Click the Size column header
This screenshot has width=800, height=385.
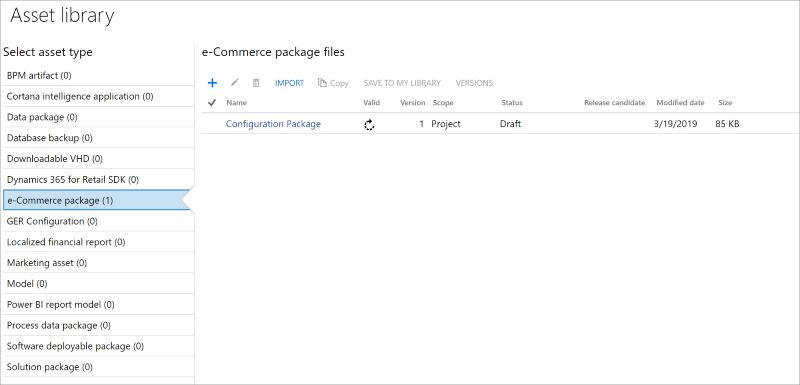tap(725, 102)
